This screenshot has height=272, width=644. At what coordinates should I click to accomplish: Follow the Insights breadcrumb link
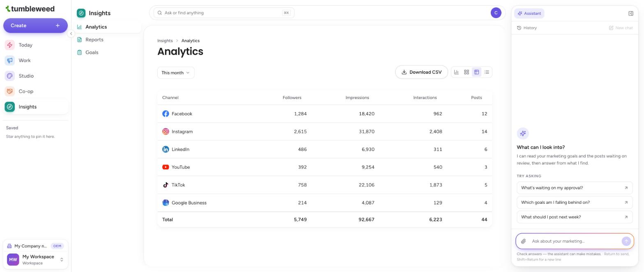coord(165,41)
